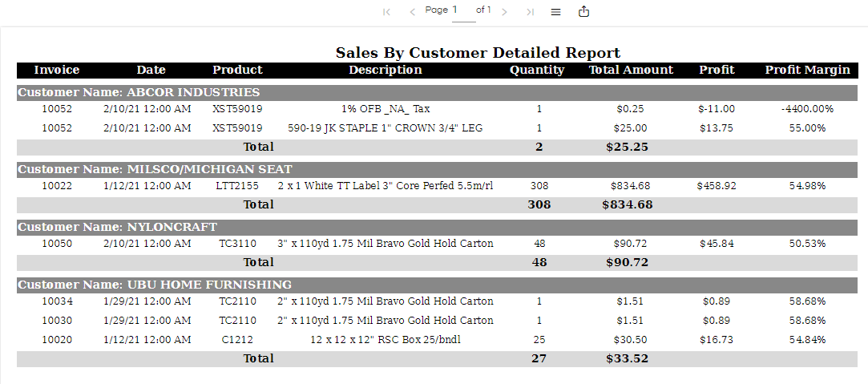The image size is (868, 384).
Task: Click the Total Amount column header
Action: point(631,70)
